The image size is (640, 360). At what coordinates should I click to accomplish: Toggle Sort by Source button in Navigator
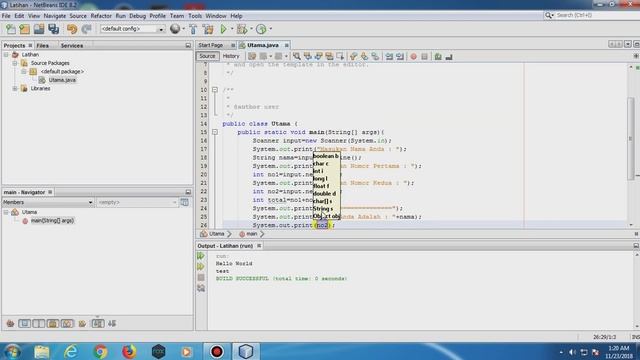click(x=112, y=324)
